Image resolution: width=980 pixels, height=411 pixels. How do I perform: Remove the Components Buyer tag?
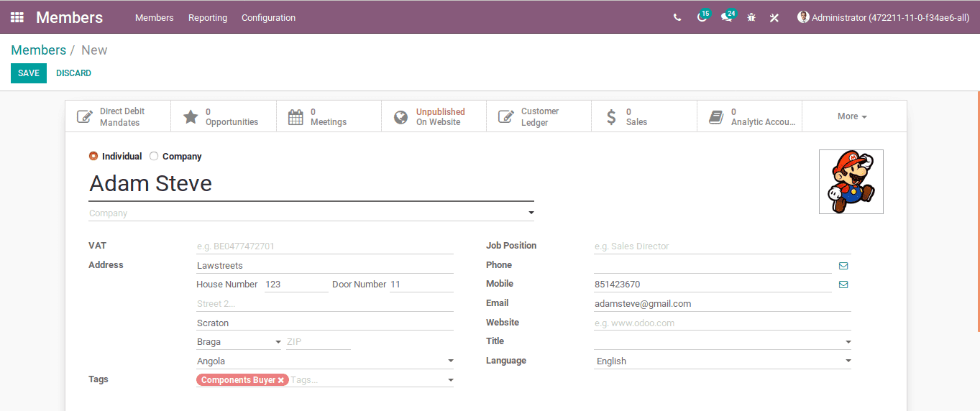[281, 380]
